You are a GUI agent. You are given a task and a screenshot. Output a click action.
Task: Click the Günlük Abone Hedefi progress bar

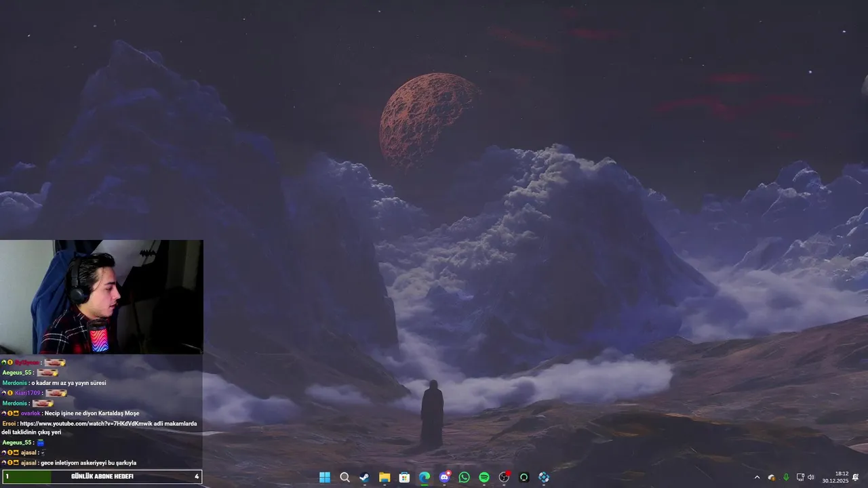tap(101, 476)
